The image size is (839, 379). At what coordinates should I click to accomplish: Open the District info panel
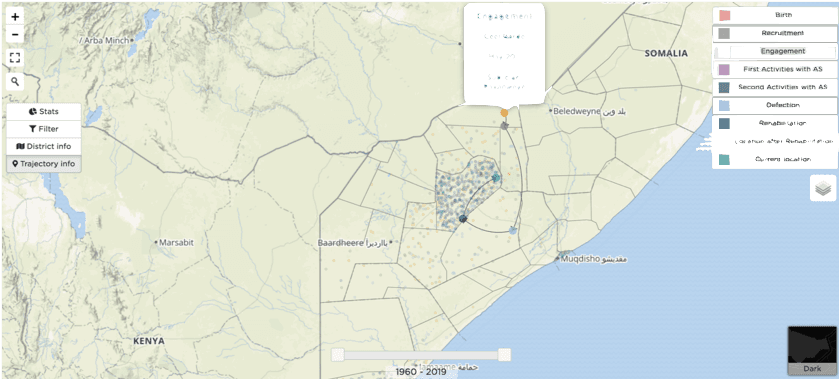click(44, 146)
